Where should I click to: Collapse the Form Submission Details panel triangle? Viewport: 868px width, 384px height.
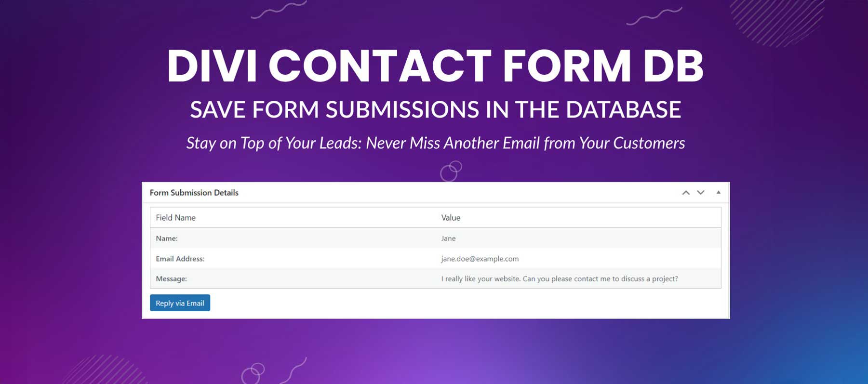click(x=718, y=193)
